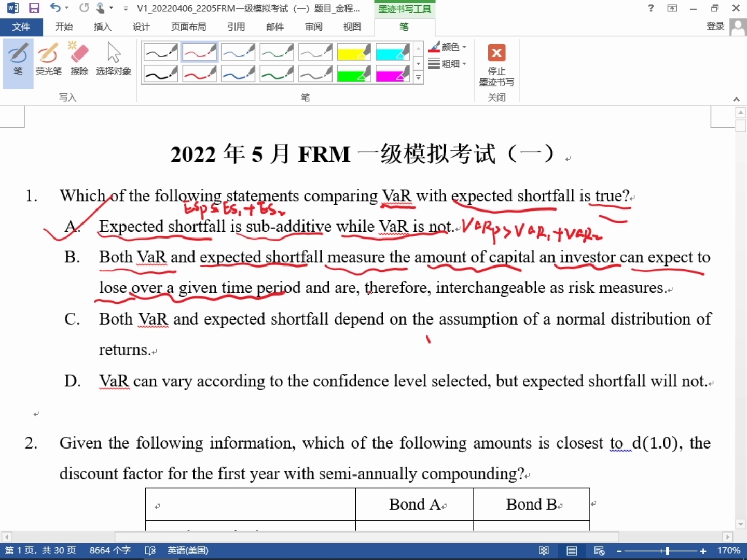Screen dimensions: 747x560
Task: Click the vertical scrollbar down arrow
Action: pos(740,524)
